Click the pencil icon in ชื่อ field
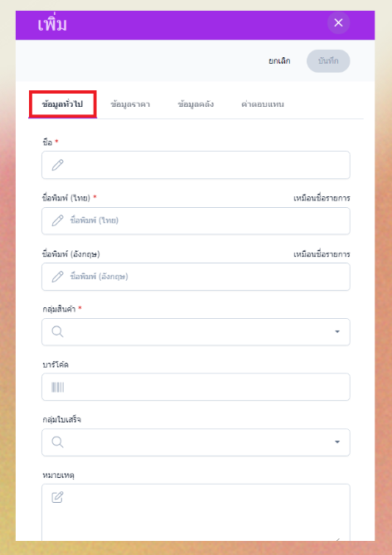Image resolution: width=392 pixels, height=555 pixels. click(x=58, y=165)
